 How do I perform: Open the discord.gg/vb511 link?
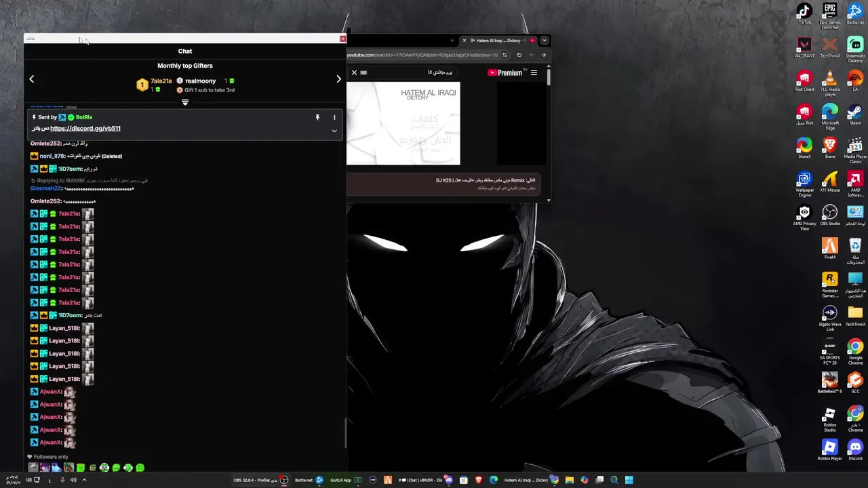(85, 128)
